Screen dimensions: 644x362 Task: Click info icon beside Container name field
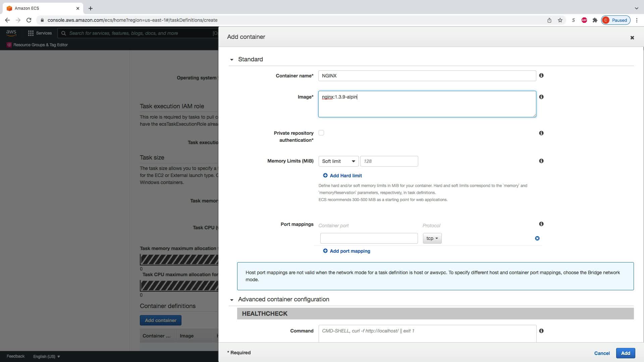tap(541, 75)
